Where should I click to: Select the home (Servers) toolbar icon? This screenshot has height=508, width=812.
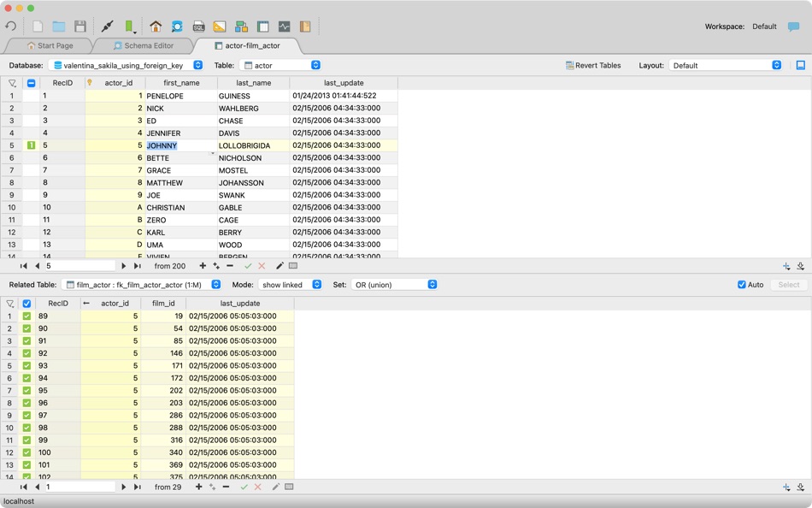coord(155,27)
